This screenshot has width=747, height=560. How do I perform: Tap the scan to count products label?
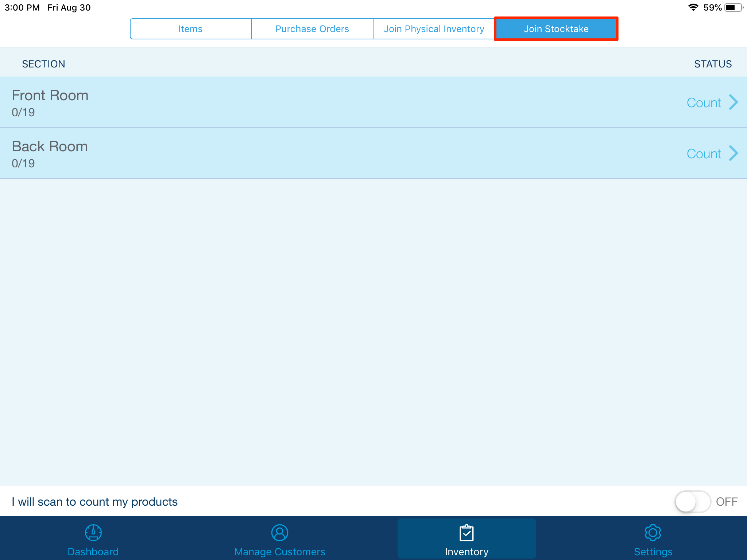[94, 502]
